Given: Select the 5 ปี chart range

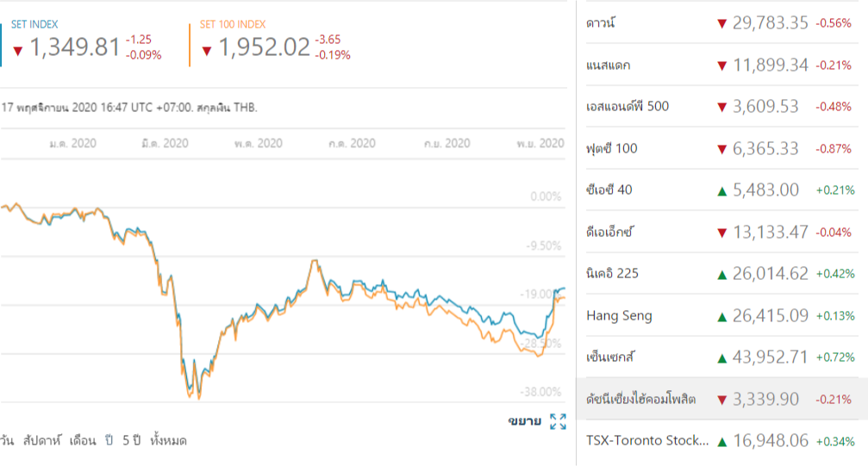Looking at the screenshot, I should (x=131, y=440).
